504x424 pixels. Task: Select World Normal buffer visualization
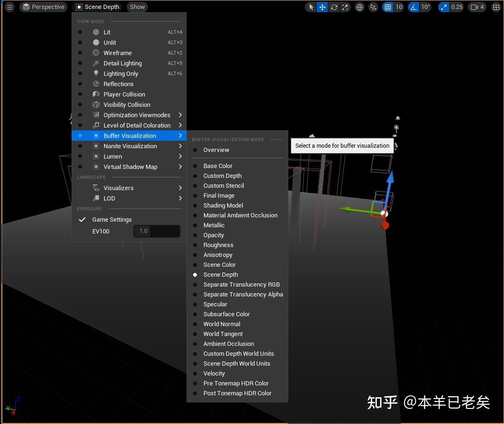[x=221, y=324]
